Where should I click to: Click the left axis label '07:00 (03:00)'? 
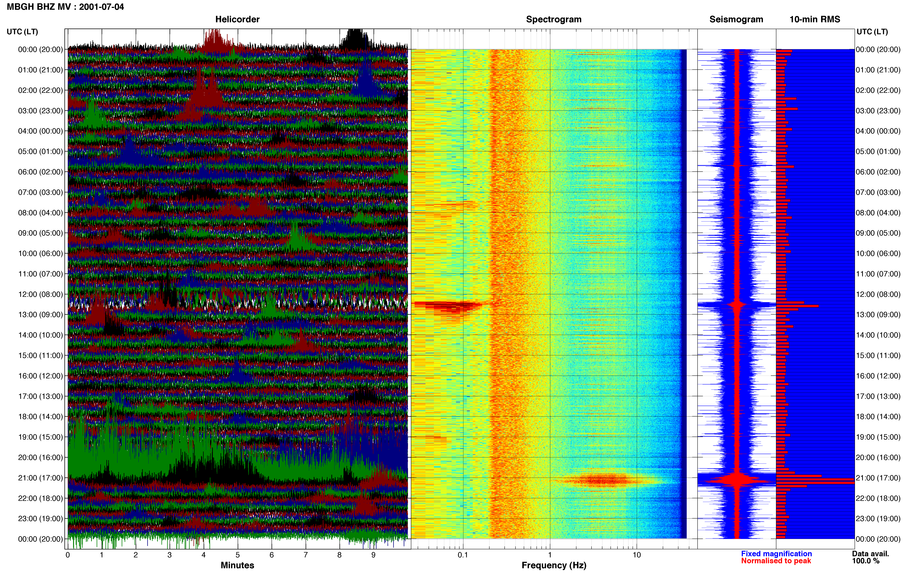click(x=41, y=192)
